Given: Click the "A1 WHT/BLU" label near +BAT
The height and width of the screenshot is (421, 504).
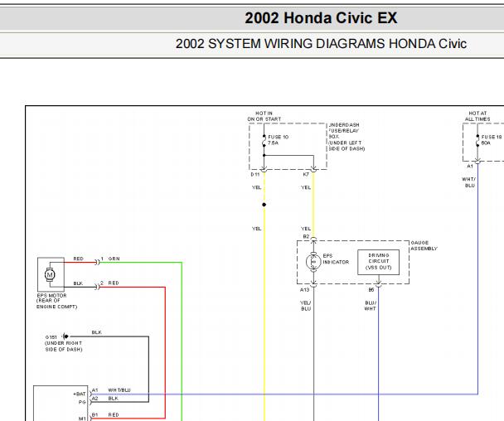Looking at the screenshot, I should (x=111, y=390).
